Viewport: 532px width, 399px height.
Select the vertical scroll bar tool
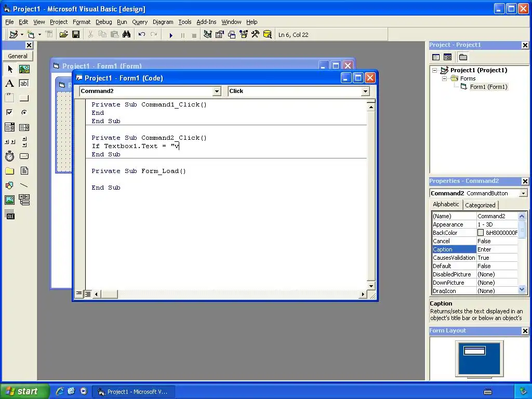(24, 142)
